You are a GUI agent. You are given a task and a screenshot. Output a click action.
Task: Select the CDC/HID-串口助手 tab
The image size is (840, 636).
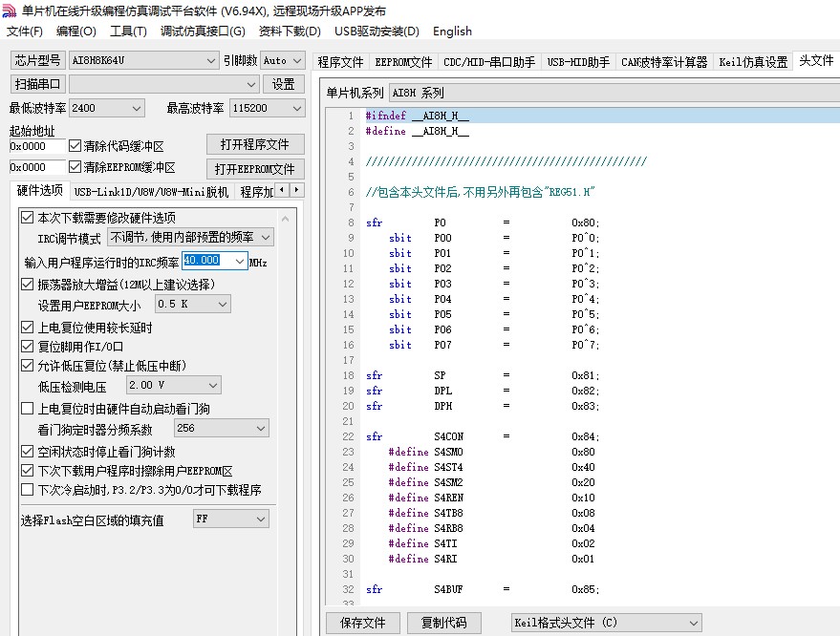click(x=489, y=62)
